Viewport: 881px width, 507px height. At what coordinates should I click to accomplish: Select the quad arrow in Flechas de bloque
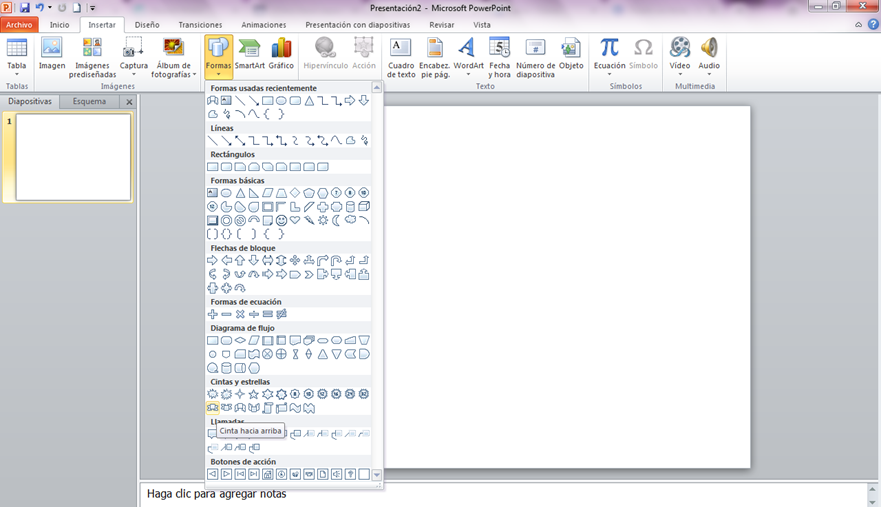click(x=295, y=260)
